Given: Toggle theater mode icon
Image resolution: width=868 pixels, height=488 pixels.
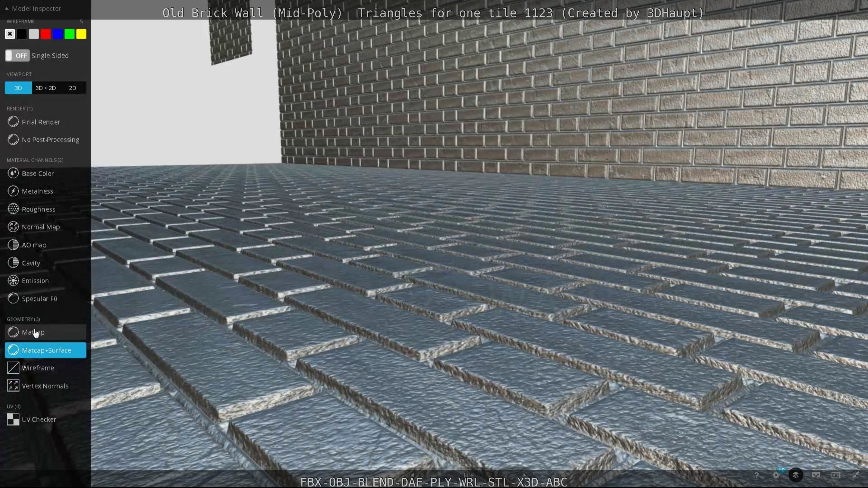Looking at the screenshot, I should [x=836, y=475].
